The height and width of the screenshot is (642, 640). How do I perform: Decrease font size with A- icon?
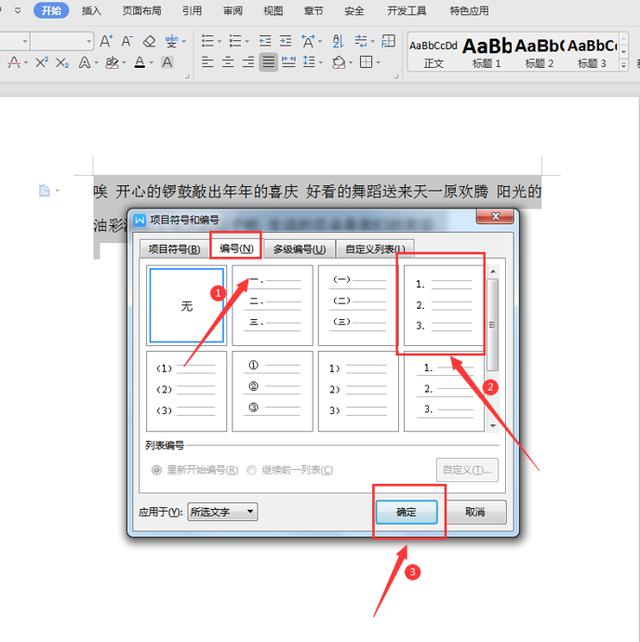[x=127, y=41]
